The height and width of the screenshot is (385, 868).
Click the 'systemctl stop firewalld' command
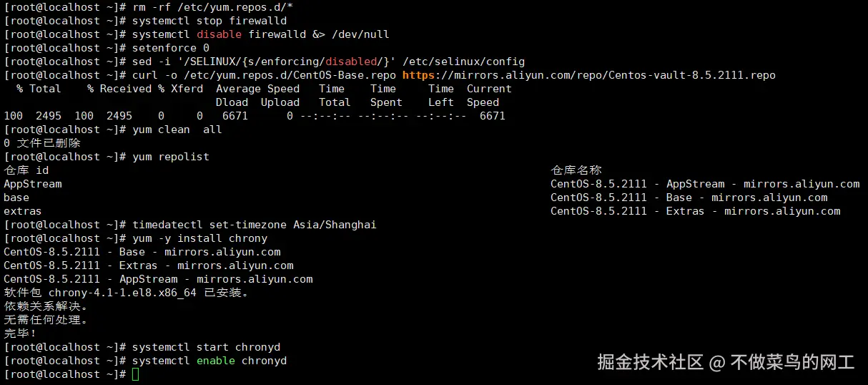[x=209, y=21]
